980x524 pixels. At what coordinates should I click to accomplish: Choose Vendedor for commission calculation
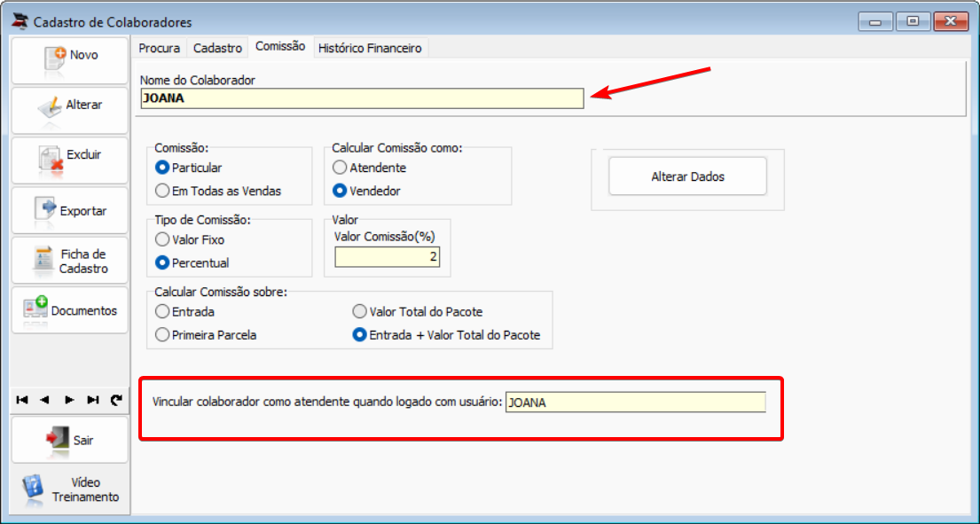366,192
